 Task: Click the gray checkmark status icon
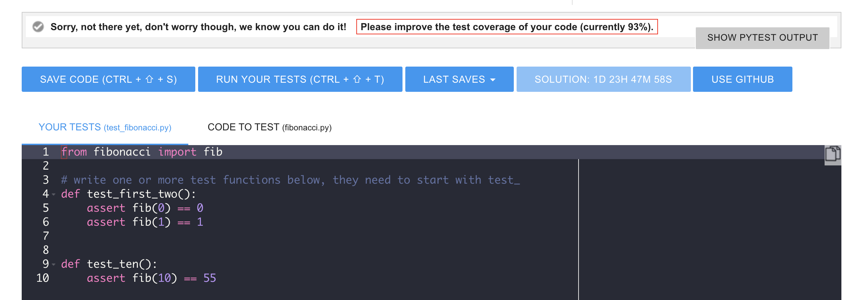click(38, 27)
